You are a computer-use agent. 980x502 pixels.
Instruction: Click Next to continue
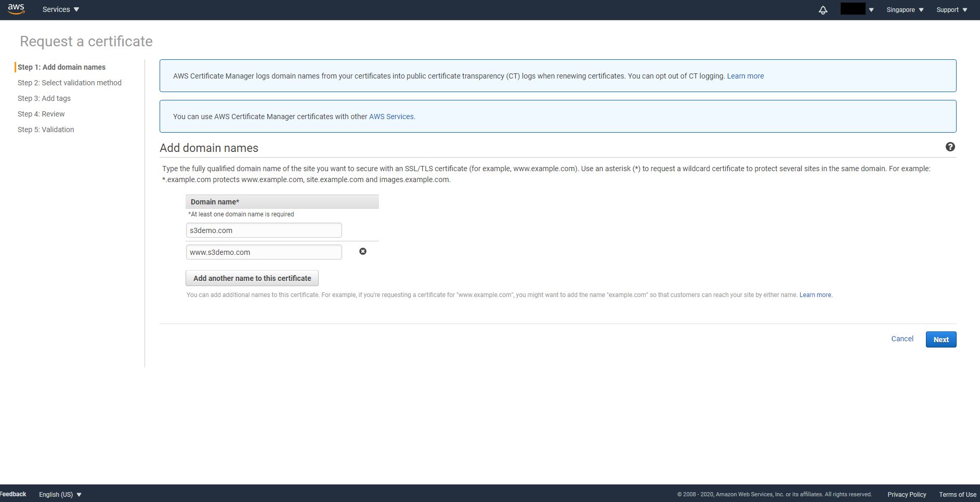click(x=941, y=339)
